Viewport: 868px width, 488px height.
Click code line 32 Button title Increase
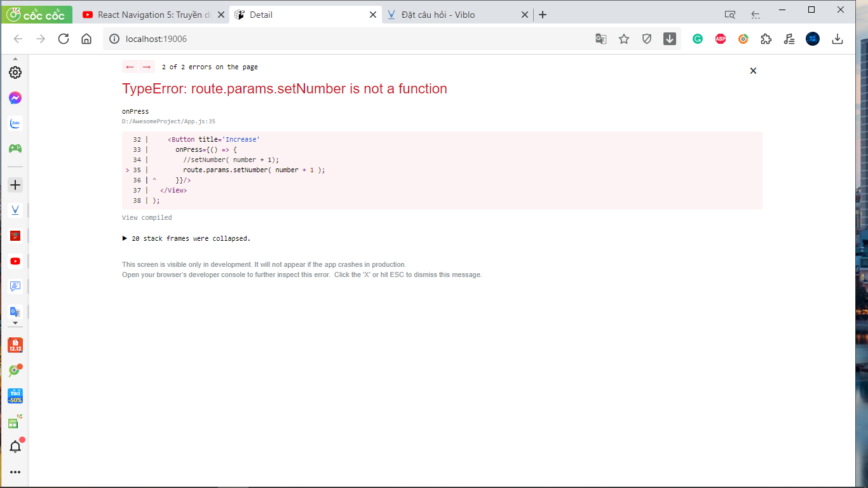214,139
